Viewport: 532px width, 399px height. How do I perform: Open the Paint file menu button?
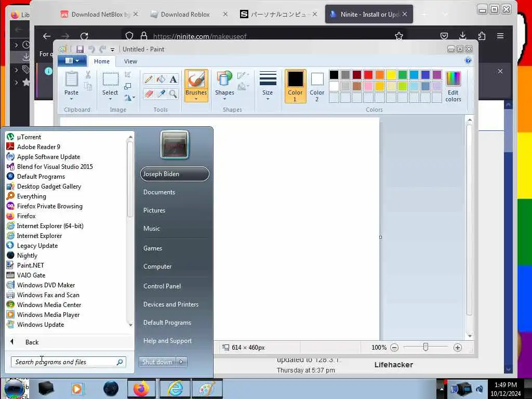pyautogui.click(x=72, y=61)
